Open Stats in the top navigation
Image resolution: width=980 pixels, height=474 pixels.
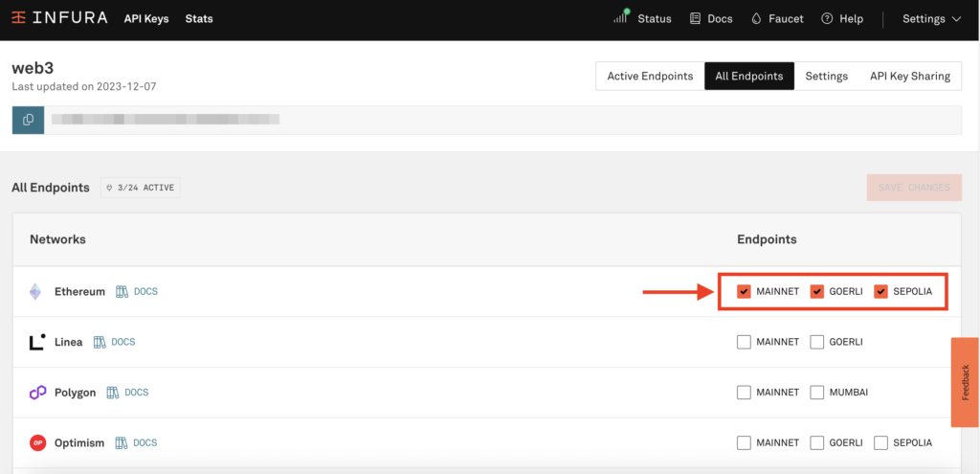pos(199,19)
